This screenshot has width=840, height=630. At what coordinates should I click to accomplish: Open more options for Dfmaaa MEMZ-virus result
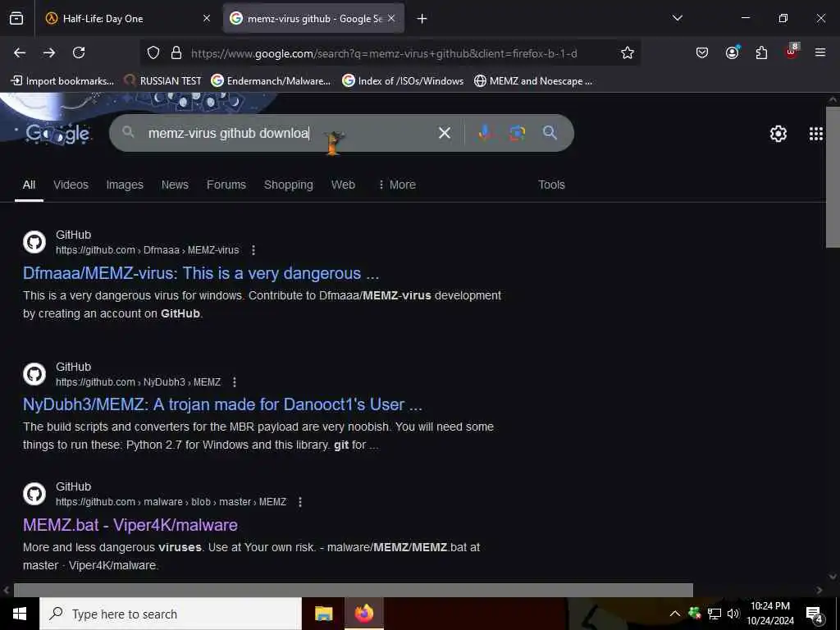tap(253, 250)
